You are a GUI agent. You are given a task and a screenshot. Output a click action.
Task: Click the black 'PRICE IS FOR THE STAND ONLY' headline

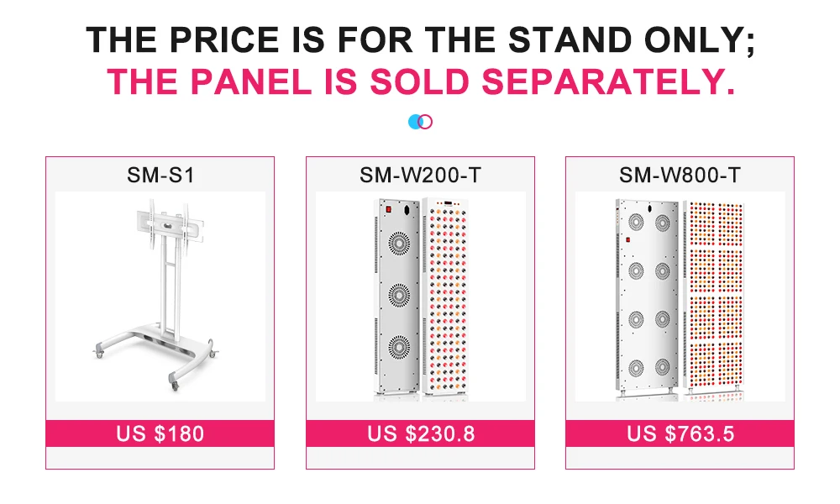[x=421, y=40]
